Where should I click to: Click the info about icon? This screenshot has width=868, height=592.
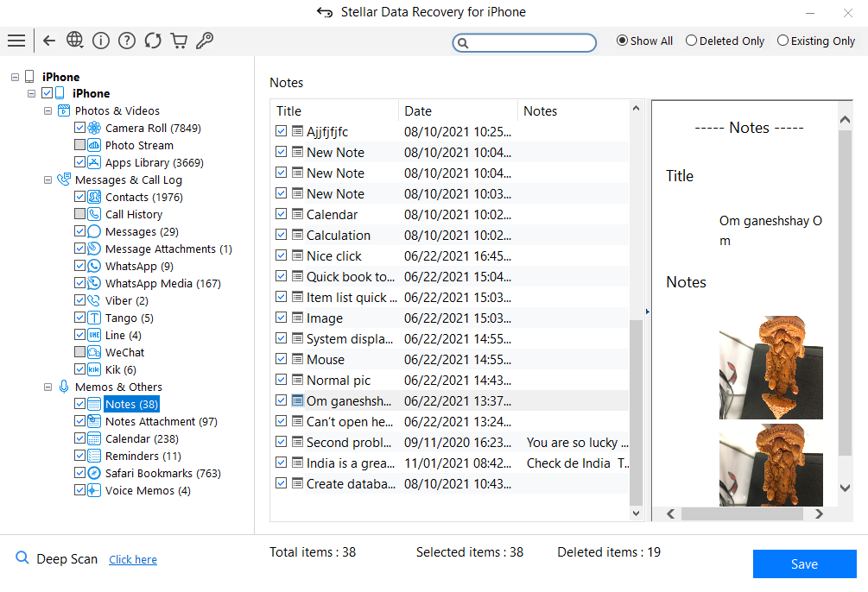click(101, 41)
